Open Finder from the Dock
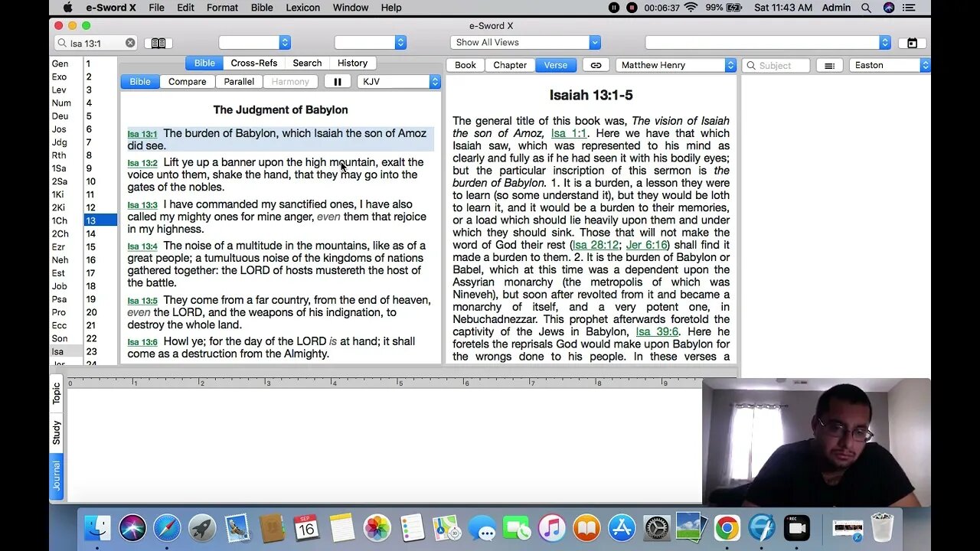This screenshot has width=980, height=551. tap(97, 528)
